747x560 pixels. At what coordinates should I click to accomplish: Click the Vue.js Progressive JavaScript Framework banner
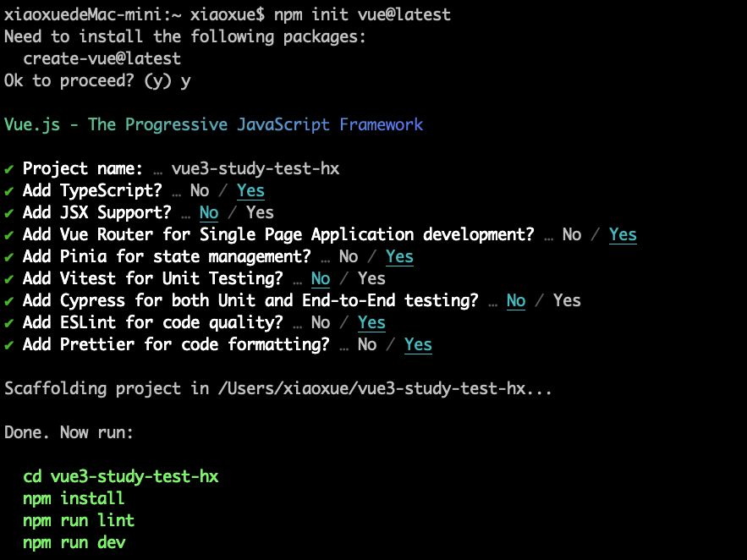coord(213,124)
